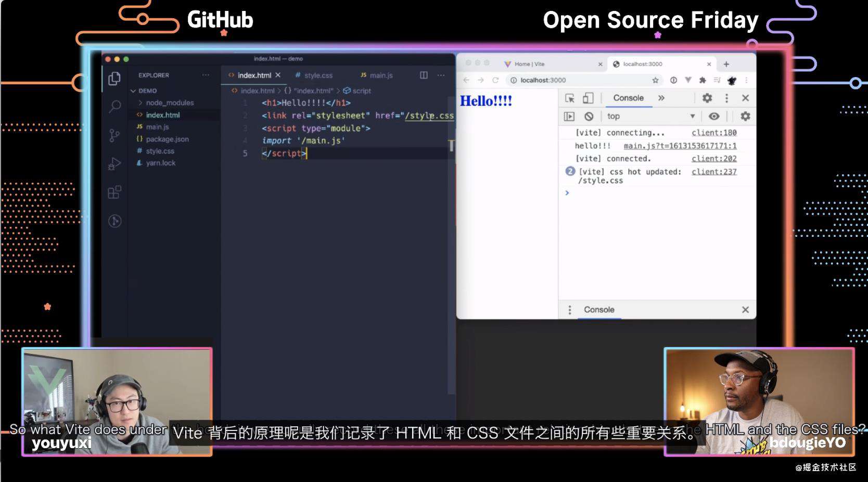Open the client:180 source link

click(714, 133)
